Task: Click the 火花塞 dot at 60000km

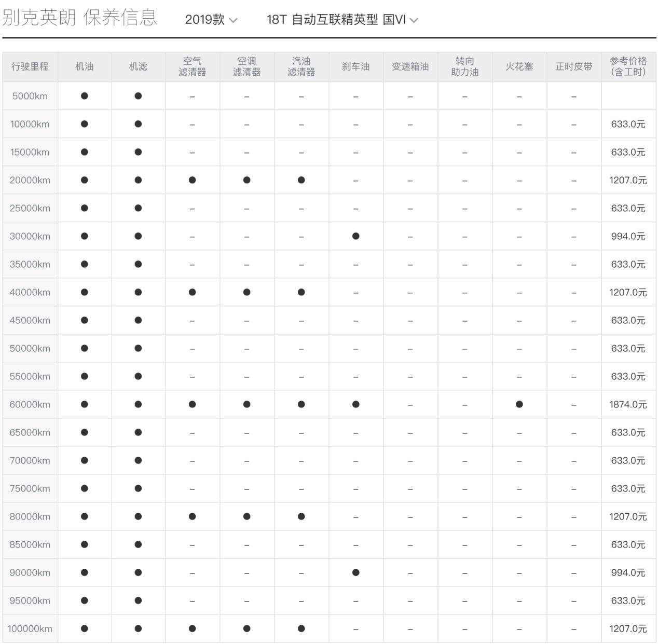Action: (518, 404)
